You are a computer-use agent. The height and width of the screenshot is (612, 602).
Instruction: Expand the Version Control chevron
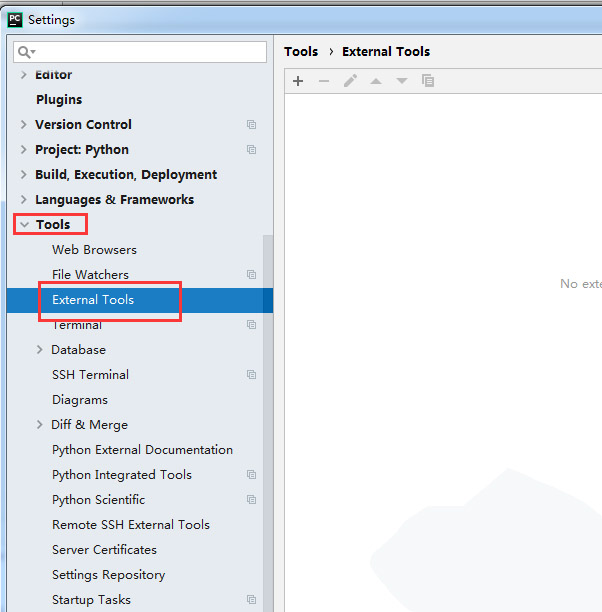(24, 125)
